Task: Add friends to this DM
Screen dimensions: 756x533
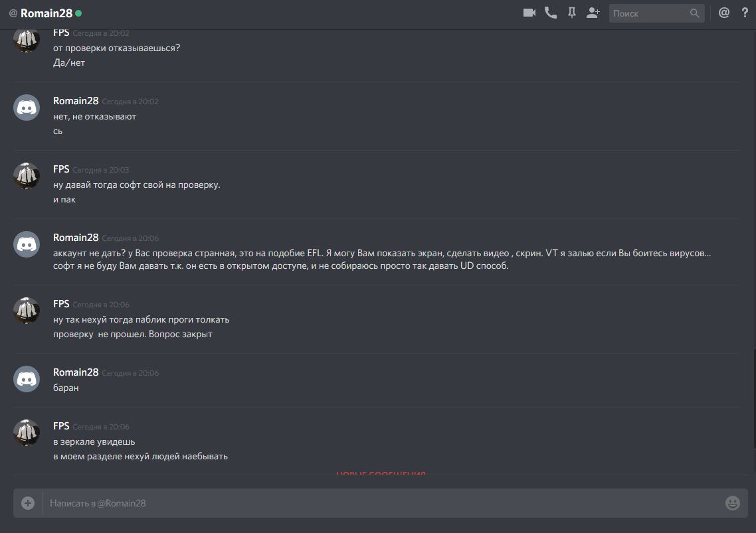Action: (593, 13)
